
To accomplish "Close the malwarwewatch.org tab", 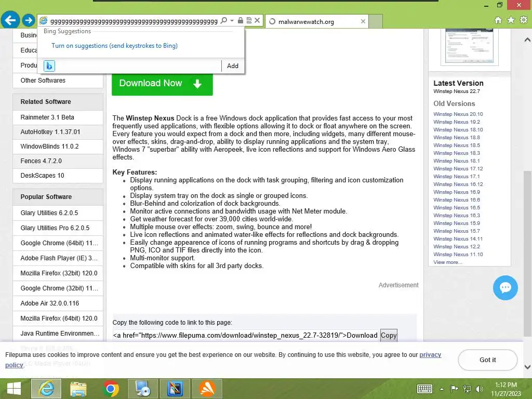I will tap(363, 21).
